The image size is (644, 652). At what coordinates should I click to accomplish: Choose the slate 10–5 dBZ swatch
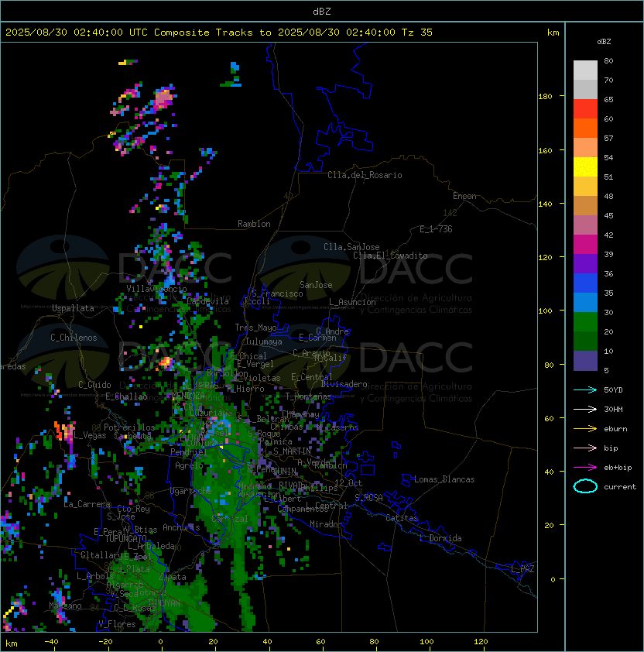(585, 361)
